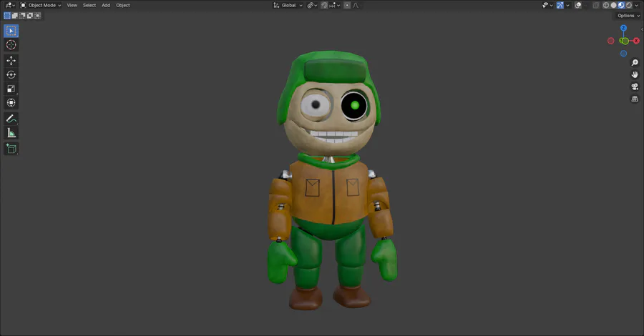644x336 pixels.
Task: Select the Annotate tool
Action: 11,119
